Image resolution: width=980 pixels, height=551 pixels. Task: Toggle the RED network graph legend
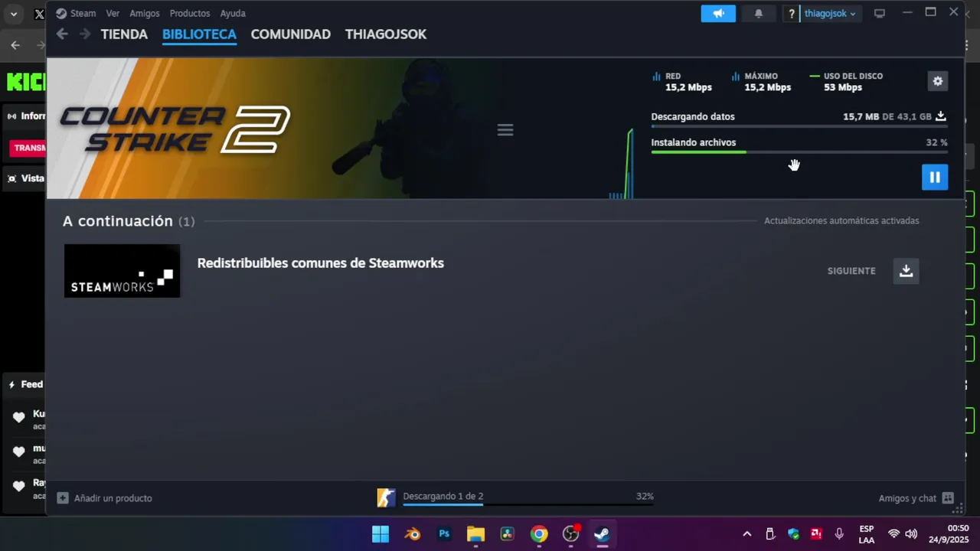click(x=681, y=81)
